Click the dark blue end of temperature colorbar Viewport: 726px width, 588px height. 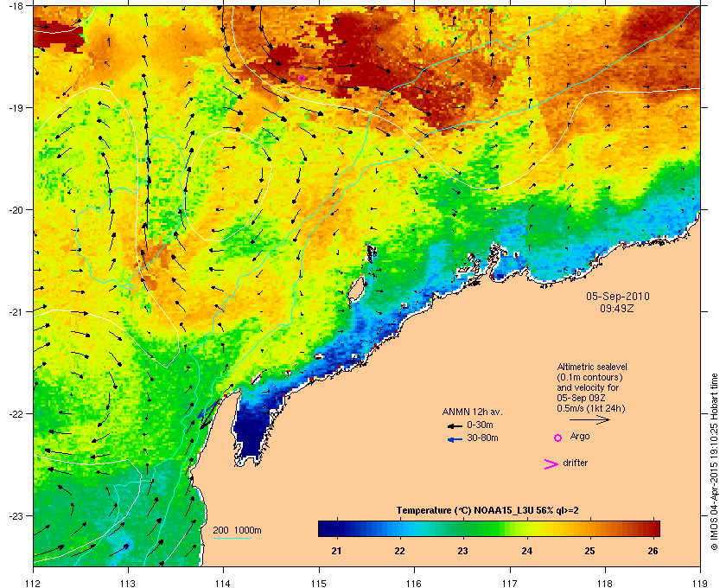coord(327,528)
